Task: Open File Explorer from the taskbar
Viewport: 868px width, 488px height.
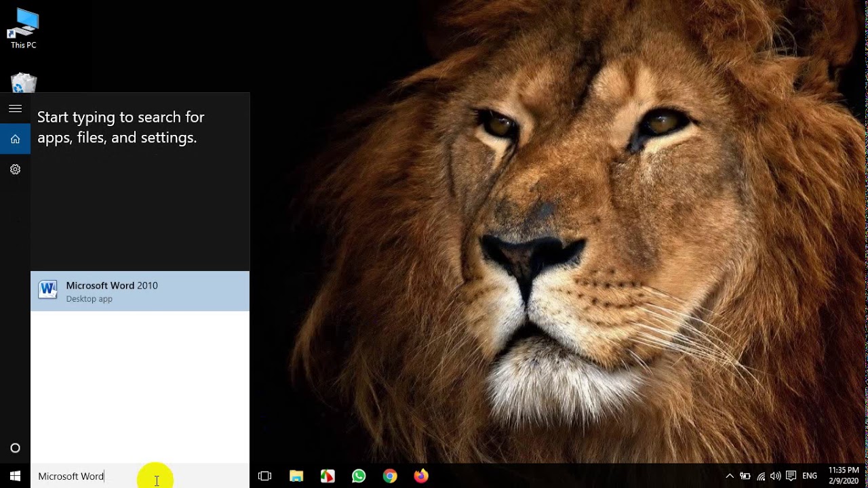Action: pyautogui.click(x=296, y=476)
